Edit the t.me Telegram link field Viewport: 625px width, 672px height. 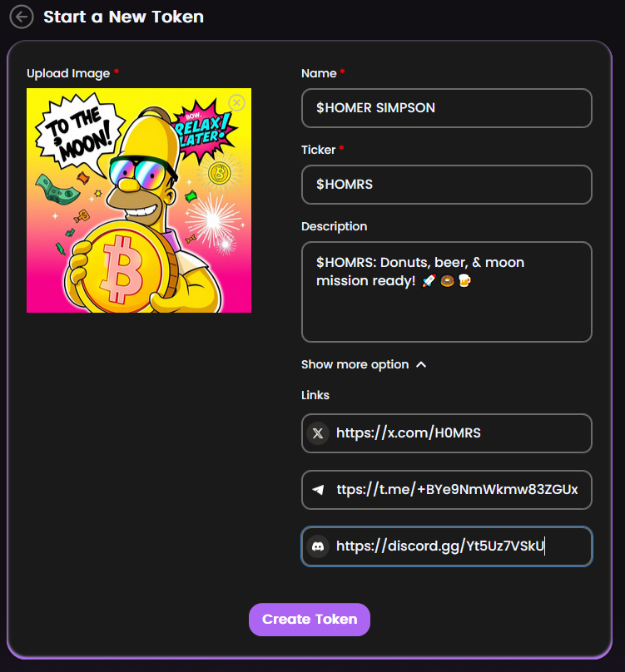click(x=447, y=490)
